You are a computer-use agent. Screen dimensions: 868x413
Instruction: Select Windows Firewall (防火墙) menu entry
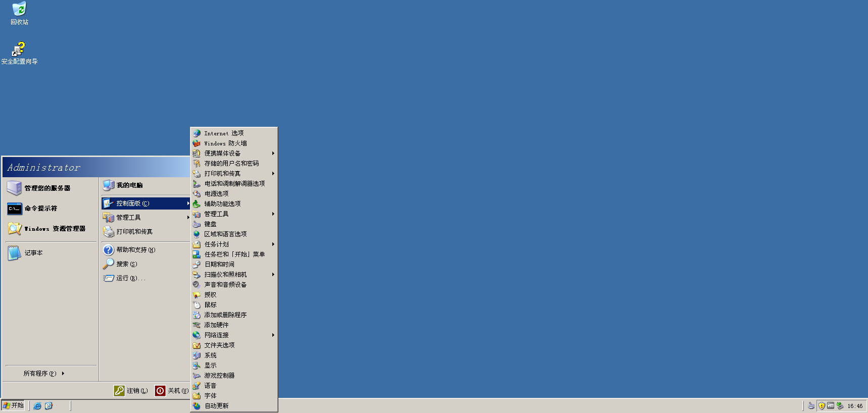pyautogui.click(x=225, y=143)
